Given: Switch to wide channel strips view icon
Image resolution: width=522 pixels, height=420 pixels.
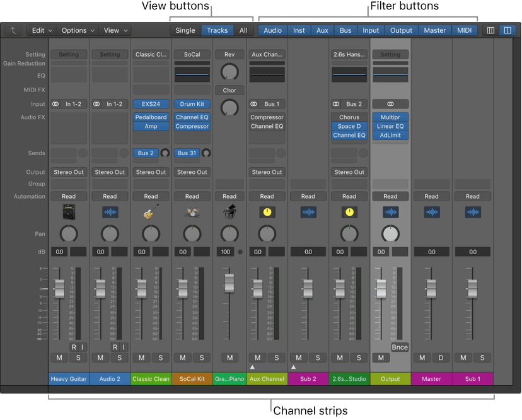Looking at the screenshot, I should 507,30.
